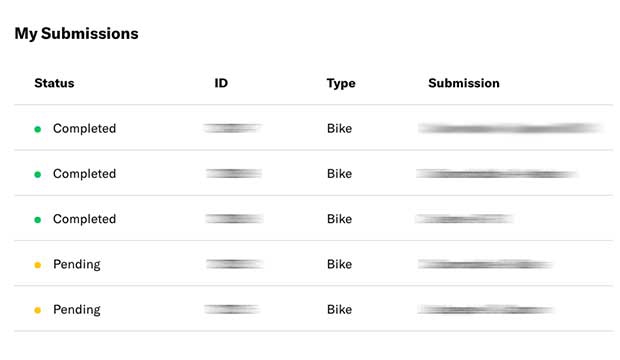
Task: Open the last Pending submission link
Action: click(485, 309)
